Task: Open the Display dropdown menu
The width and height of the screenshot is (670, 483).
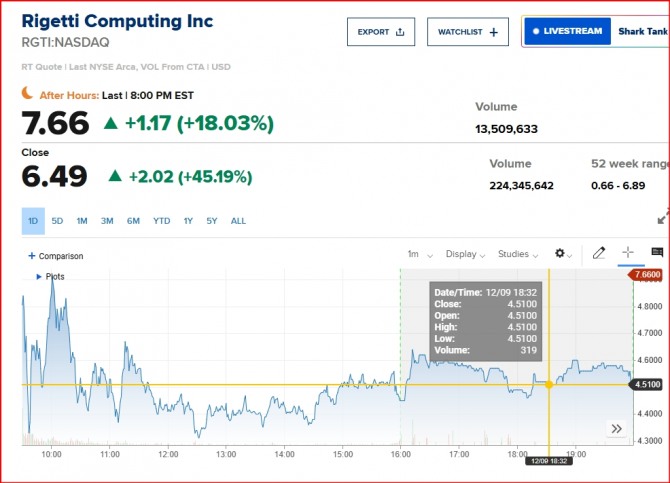Action: click(x=465, y=254)
